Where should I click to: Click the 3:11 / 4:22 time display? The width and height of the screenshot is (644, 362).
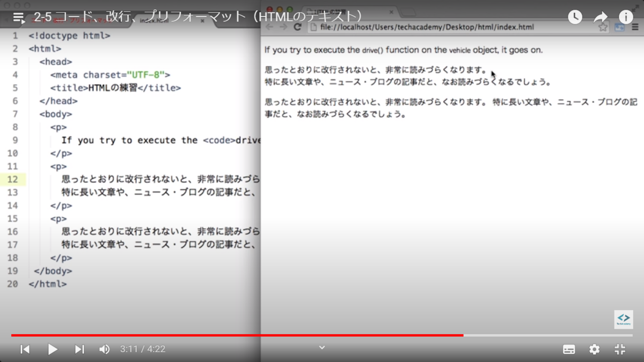pos(143,349)
